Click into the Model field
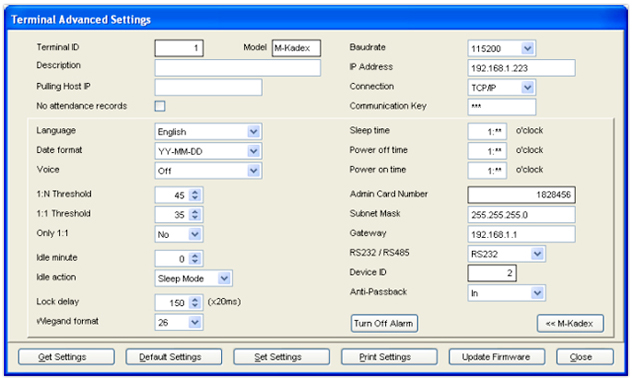This screenshot has width=633, height=380. [296, 48]
